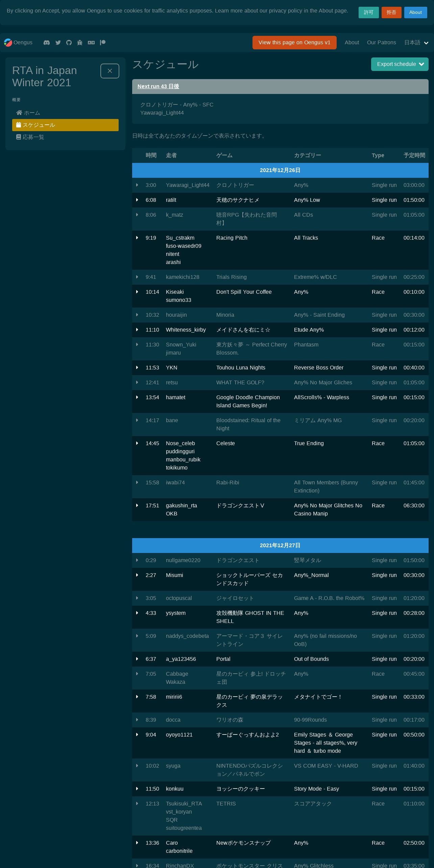Expand the Don't Spill Your Coffee row
Viewport: 434px width, 868px height.
pyautogui.click(x=137, y=292)
